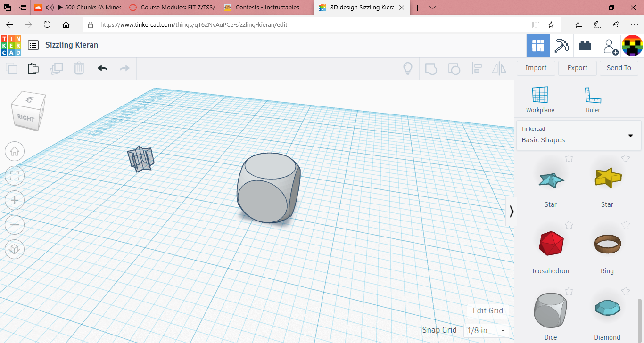Select the 3D design Sizzling Kieran tab

click(362, 7)
